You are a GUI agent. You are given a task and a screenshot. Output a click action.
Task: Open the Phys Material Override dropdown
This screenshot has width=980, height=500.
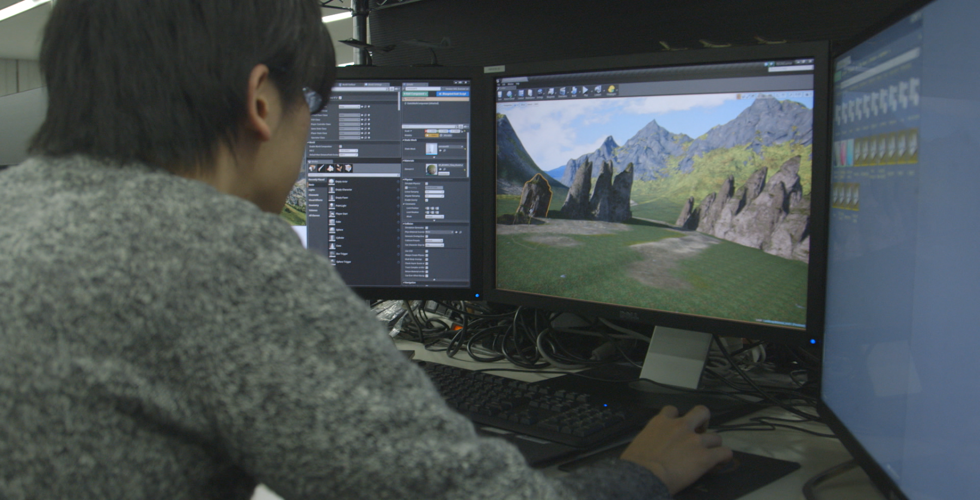439,232
